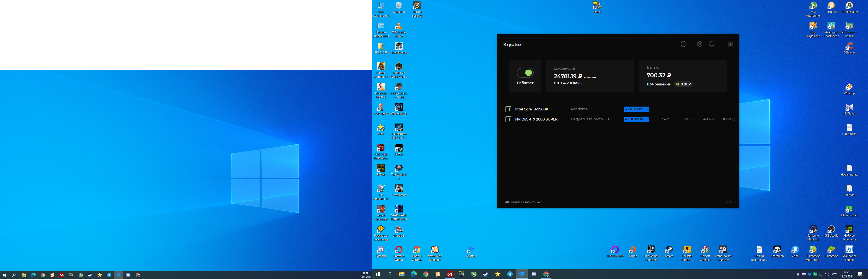Open the Rockstar Games launcher shortcut
The height and width of the screenshot is (279, 868).
coord(687,254)
